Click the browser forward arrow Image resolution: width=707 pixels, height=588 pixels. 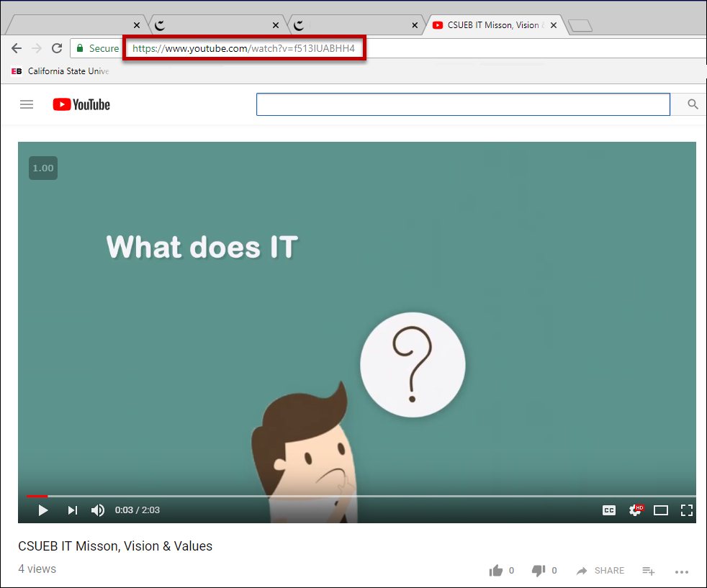tap(37, 48)
